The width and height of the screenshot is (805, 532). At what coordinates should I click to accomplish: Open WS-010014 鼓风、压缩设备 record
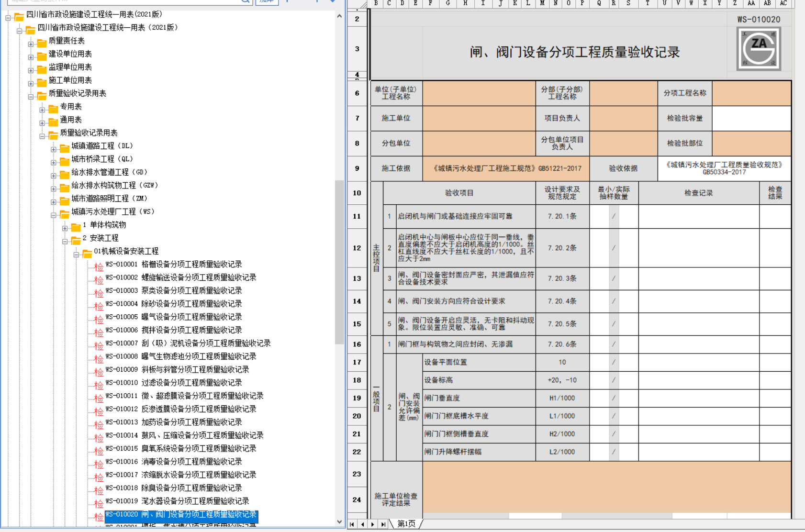click(184, 435)
